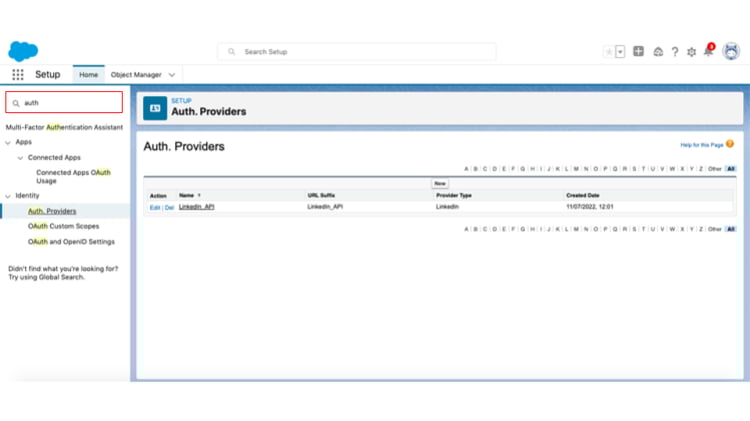Filter by letter L in top alphabet bar
750x421 pixels.
click(566, 169)
